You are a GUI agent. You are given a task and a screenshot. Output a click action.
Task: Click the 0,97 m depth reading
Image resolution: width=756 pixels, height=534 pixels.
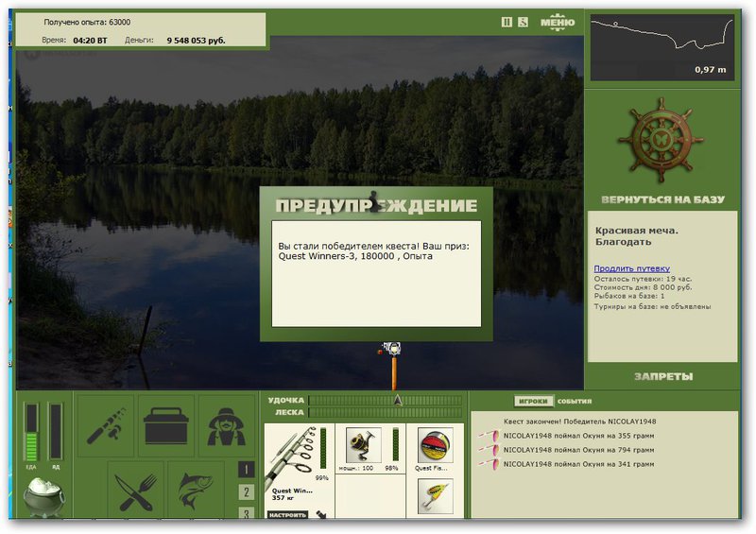pyautogui.click(x=710, y=69)
